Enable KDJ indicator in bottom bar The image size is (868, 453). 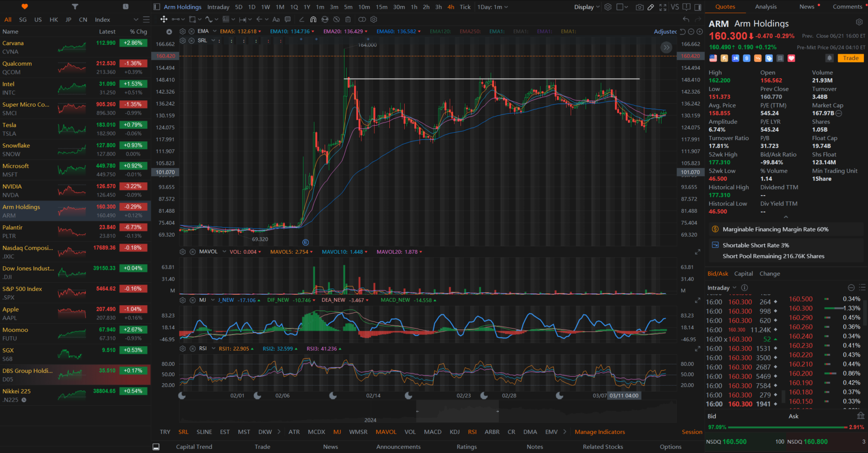pos(455,432)
